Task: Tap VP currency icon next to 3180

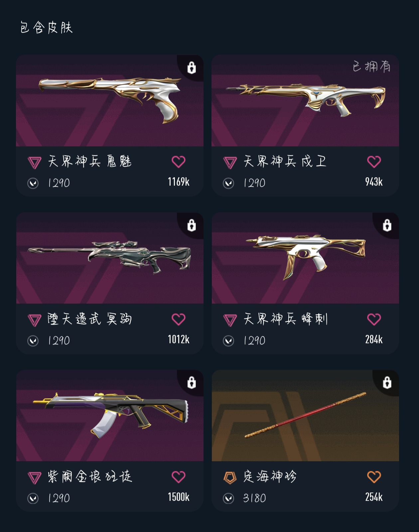Action: (x=228, y=498)
